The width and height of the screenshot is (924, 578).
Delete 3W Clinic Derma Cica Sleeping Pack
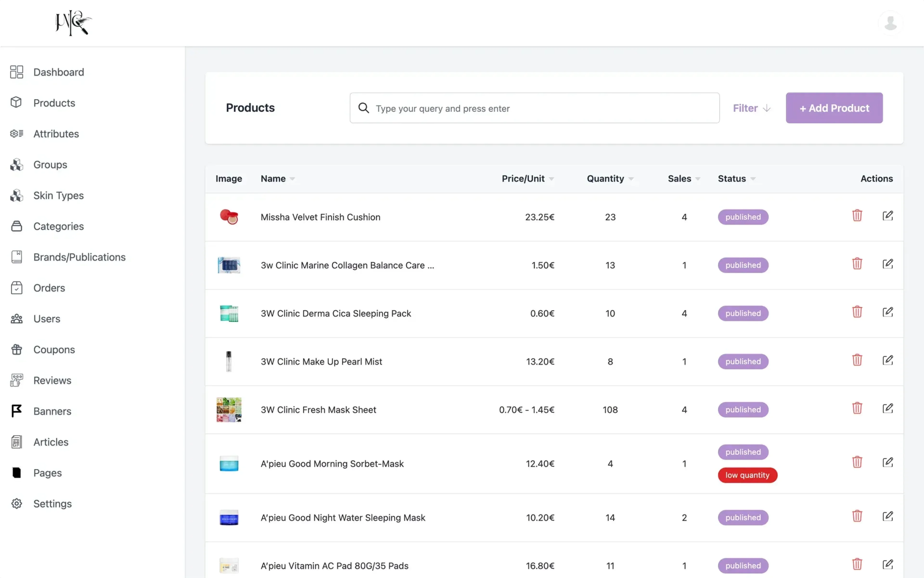857,312
